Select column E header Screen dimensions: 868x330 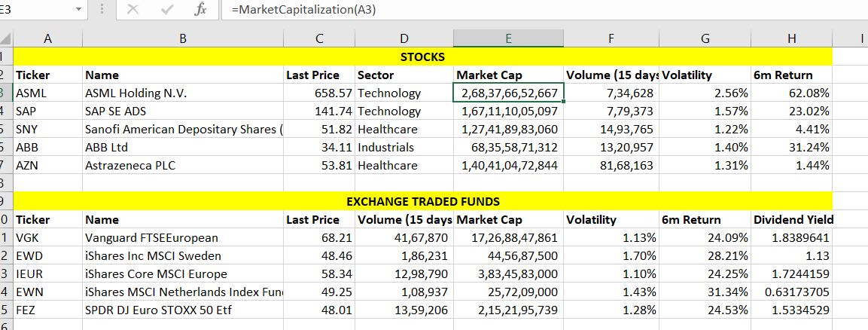508,39
